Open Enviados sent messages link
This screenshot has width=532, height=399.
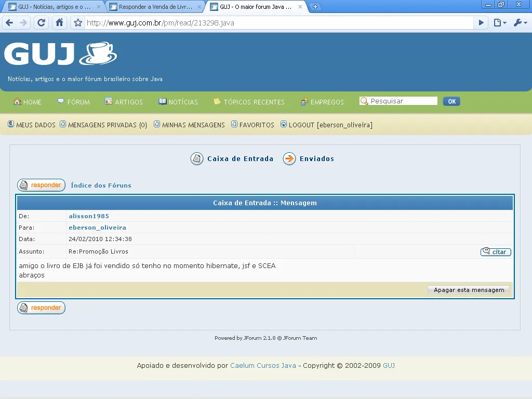coord(317,159)
